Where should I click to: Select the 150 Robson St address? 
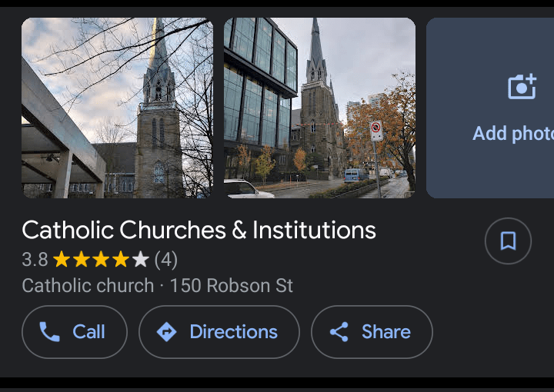pyautogui.click(x=232, y=285)
